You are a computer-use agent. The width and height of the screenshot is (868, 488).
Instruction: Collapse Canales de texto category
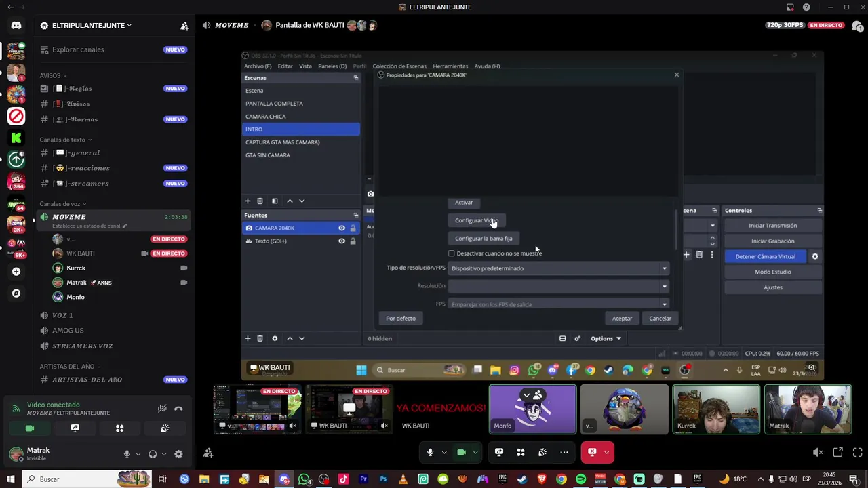pos(65,140)
